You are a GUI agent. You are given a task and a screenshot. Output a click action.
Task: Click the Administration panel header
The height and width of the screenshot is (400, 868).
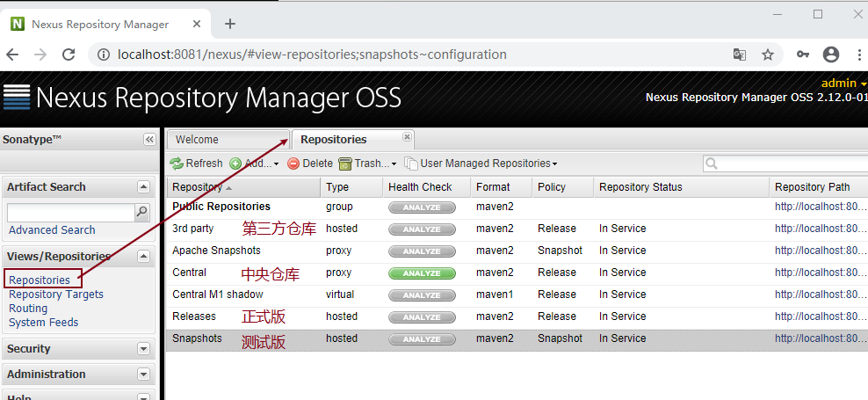pyautogui.click(x=78, y=375)
